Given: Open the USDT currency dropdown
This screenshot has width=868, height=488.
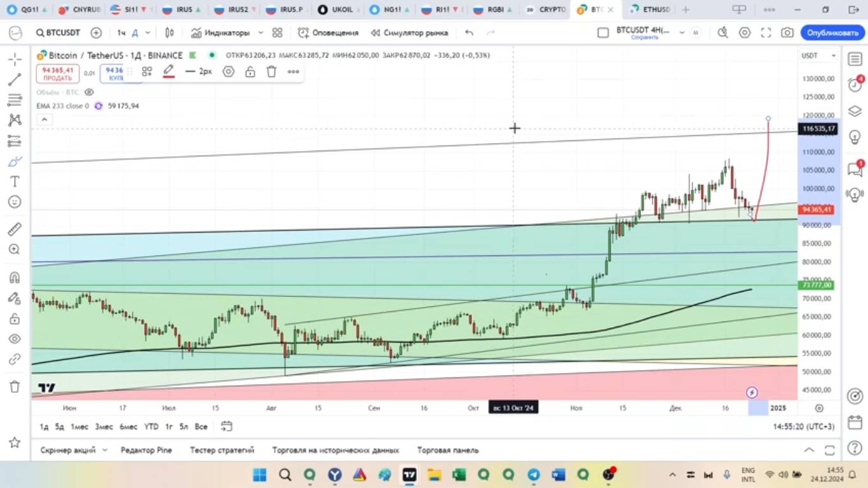Looking at the screenshot, I should click(819, 56).
